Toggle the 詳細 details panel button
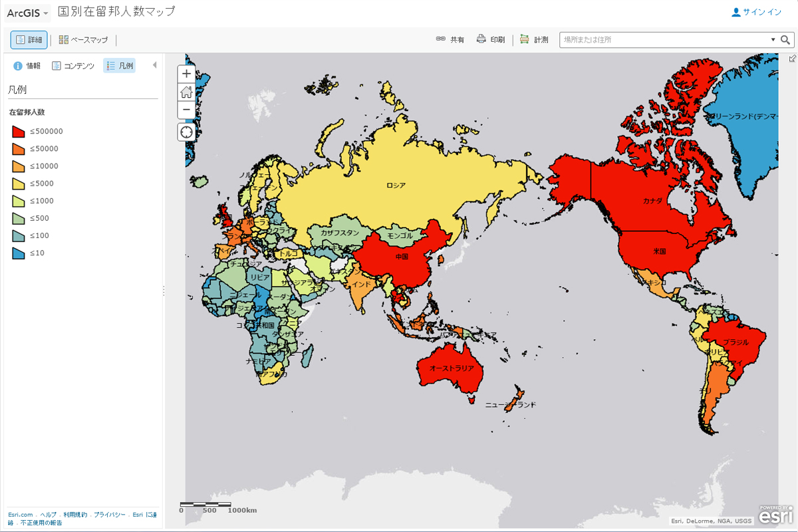 [29, 40]
